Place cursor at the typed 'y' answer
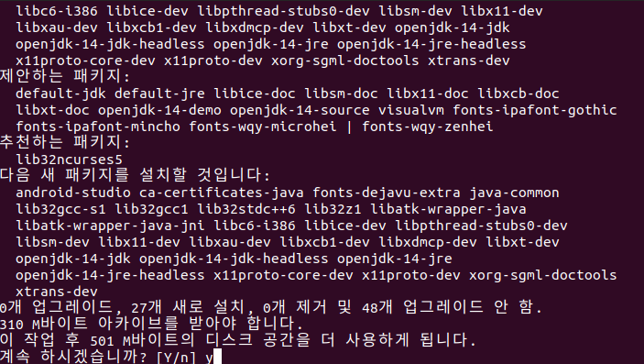 [210, 358]
